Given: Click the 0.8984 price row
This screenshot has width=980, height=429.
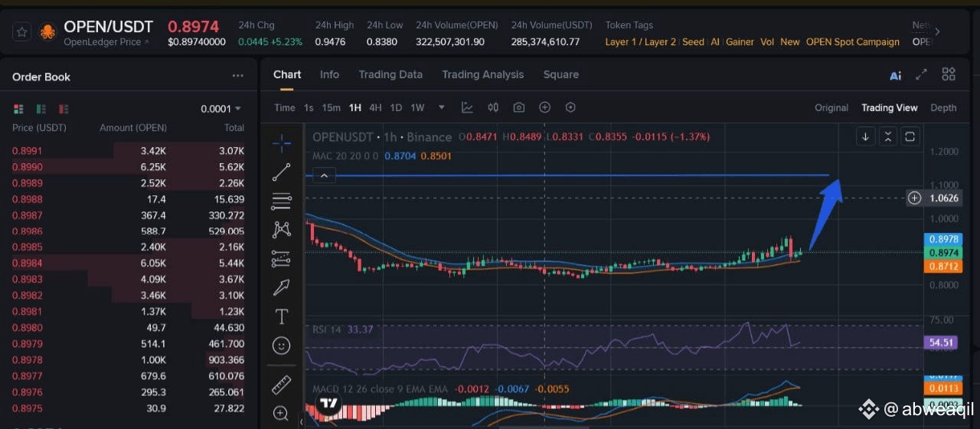Looking at the screenshot, I should click(128, 263).
